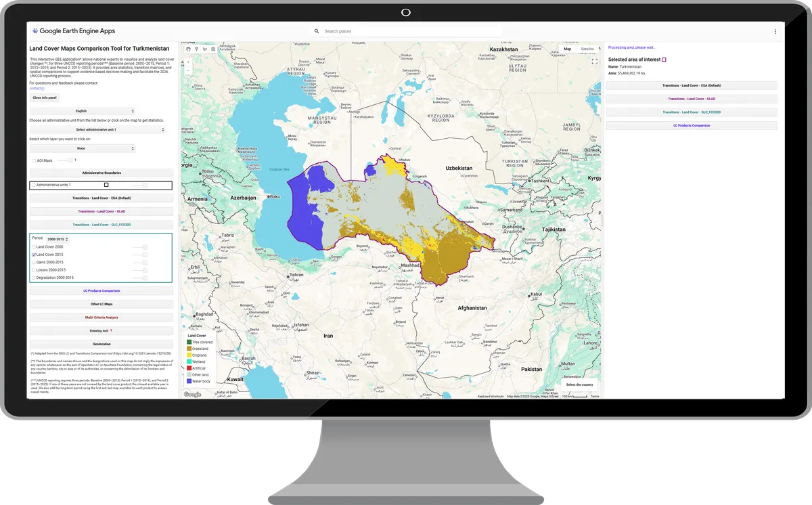Open the Geolocation section
This screenshot has width=812, height=505.
(x=101, y=344)
